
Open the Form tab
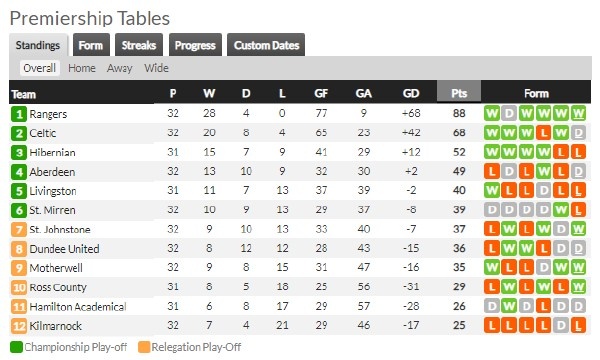(x=91, y=45)
